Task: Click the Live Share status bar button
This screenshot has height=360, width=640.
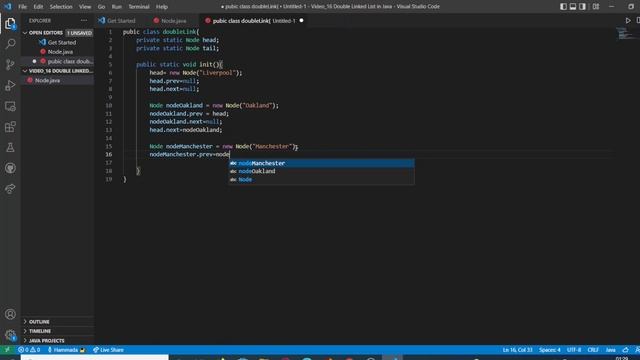Action: point(108,350)
